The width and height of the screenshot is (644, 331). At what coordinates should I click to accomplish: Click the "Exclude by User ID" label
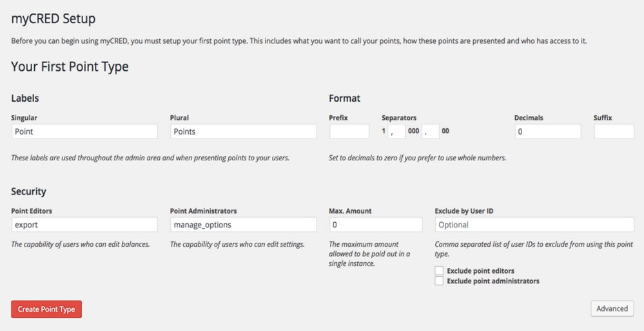click(464, 211)
